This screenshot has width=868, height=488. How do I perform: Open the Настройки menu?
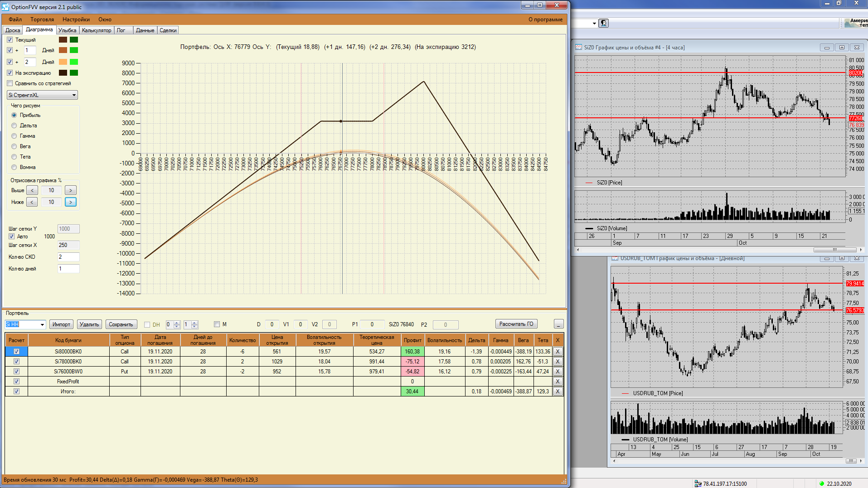tap(76, 19)
